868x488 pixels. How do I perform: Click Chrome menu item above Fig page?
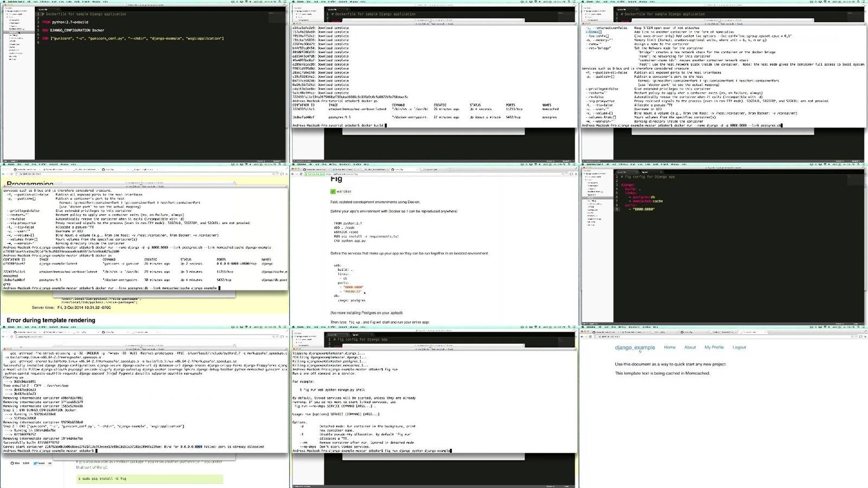click(301, 164)
